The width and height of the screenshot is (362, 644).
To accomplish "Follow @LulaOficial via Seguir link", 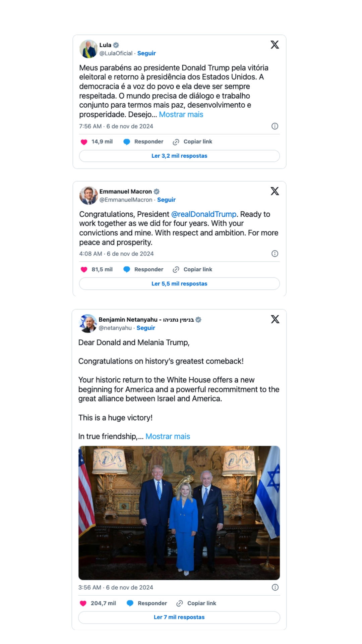I will (146, 53).
